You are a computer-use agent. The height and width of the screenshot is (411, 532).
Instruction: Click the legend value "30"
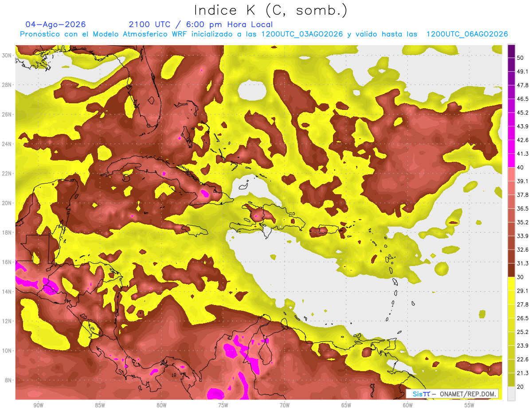click(521, 277)
